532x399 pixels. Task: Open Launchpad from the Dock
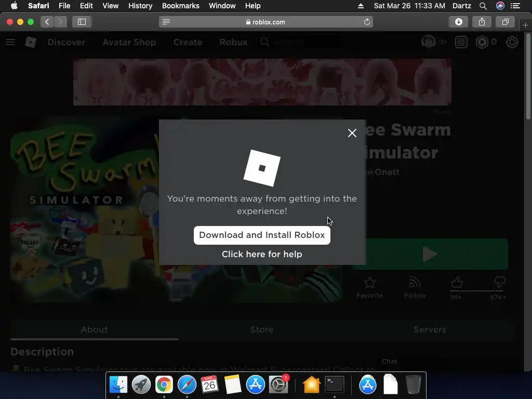(x=141, y=384)
